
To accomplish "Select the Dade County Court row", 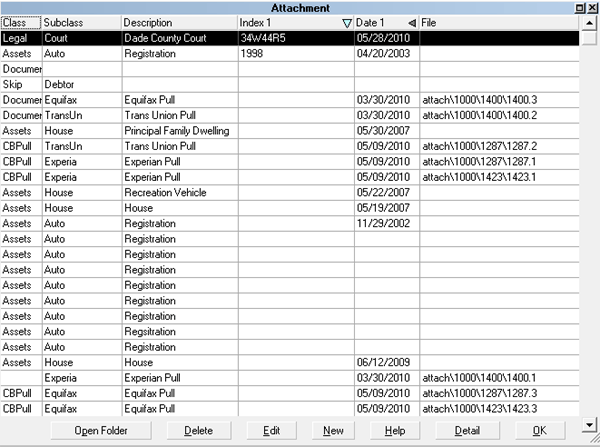I will click(290, 38).
